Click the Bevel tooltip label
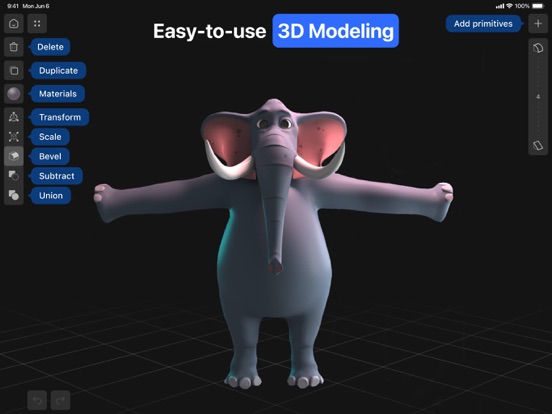The height and width of the screenshot is (414, 552). point(49,156)
